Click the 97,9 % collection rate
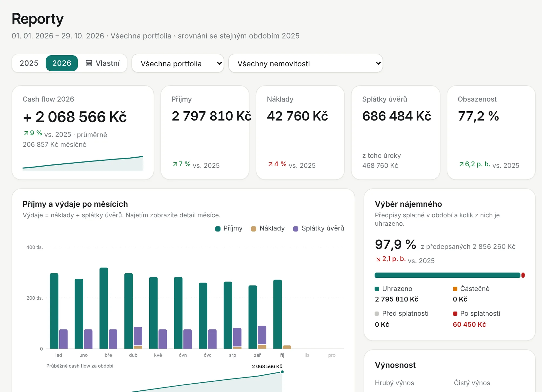The width and height of the screenshot is (542, 392). (x=395, y=245)
